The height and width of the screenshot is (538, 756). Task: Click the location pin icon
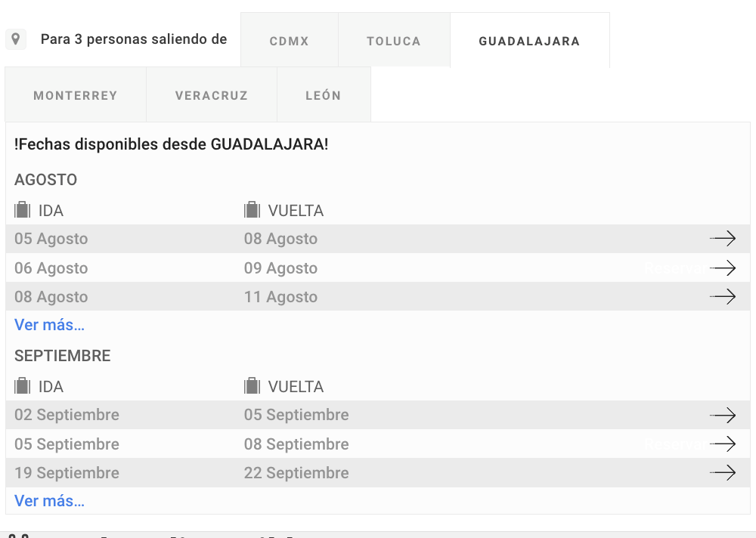[x=15, y=39]
